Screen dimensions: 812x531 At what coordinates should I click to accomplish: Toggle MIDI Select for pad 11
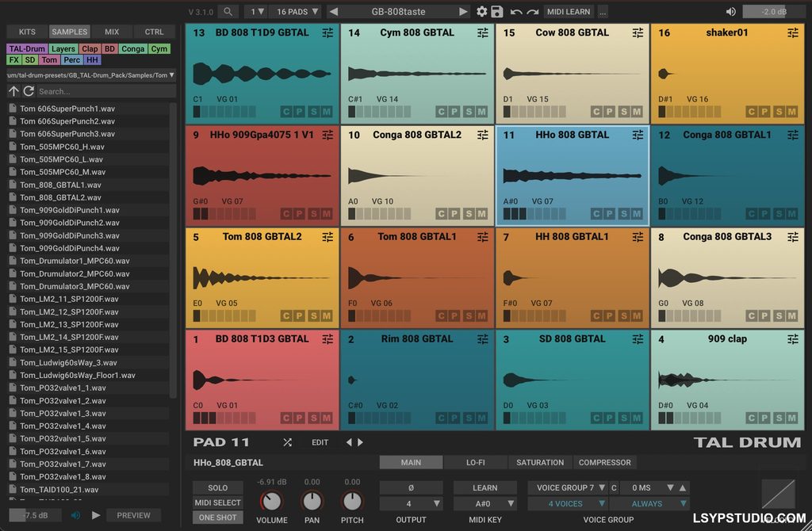click(217, 502)
